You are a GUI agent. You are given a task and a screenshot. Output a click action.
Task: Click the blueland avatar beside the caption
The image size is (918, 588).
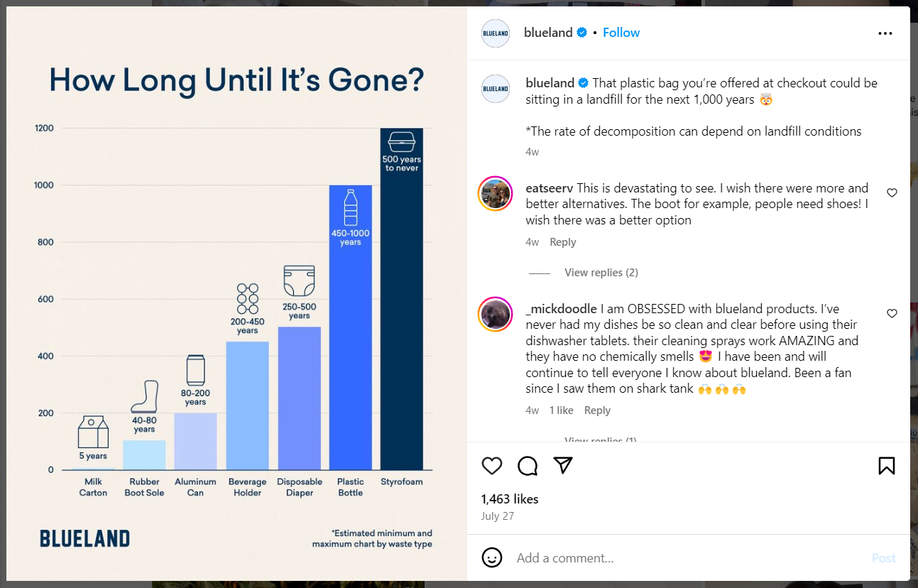(x=496, y=89)
